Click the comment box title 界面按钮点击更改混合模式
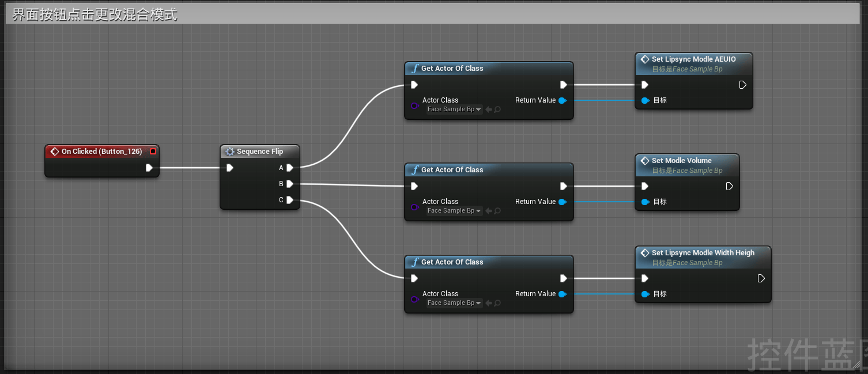The width and height of the screenshot is (868, 374). click(95, 15)
